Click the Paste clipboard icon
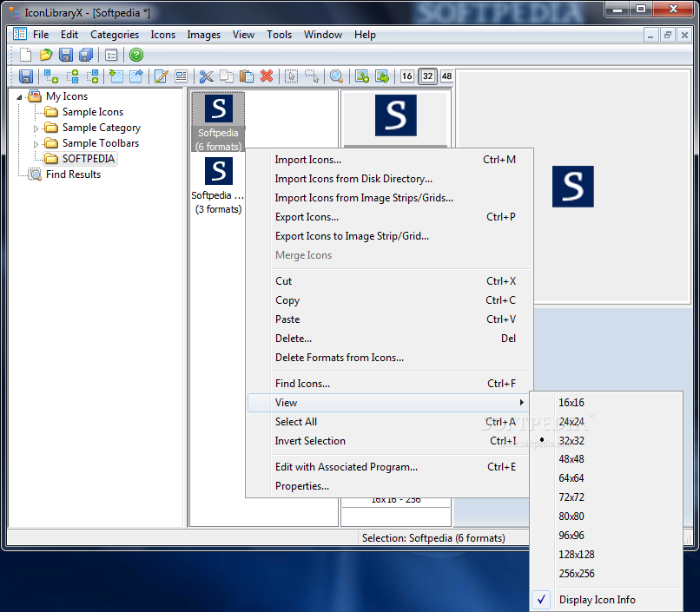700x612 pixels. [x=247, y=76]
